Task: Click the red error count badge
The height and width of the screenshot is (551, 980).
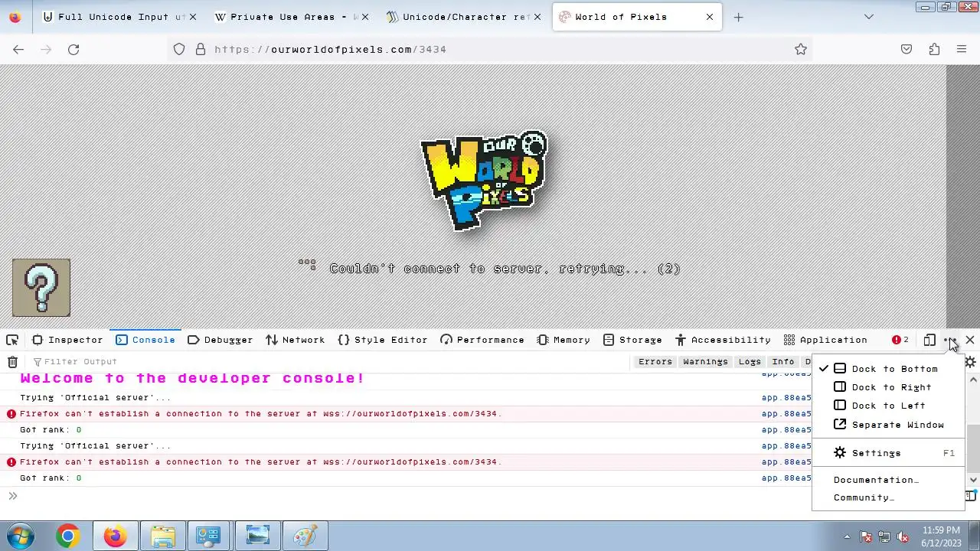Action: click(900, 340)
